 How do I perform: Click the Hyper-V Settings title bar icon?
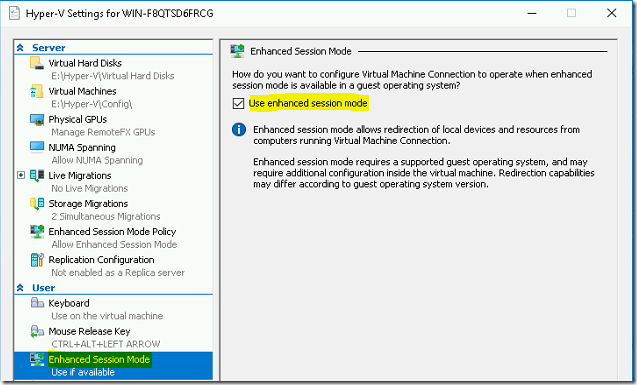coord(15,13)
